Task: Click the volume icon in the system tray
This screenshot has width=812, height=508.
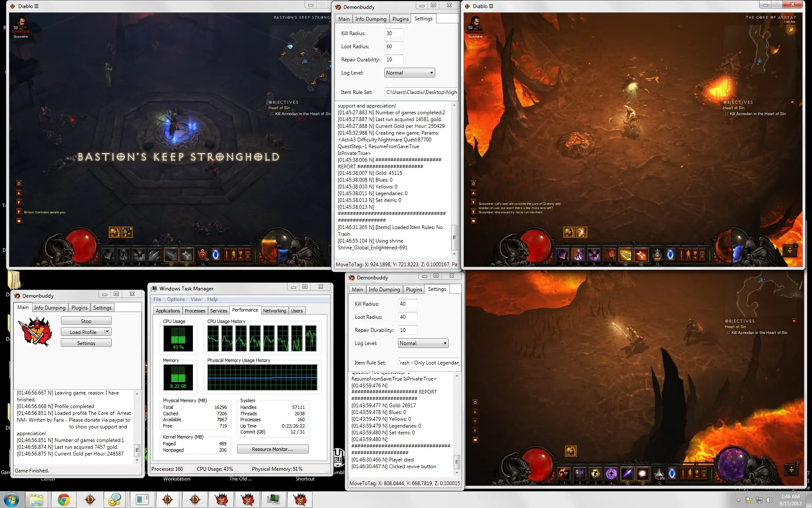Action: point(769,500)
